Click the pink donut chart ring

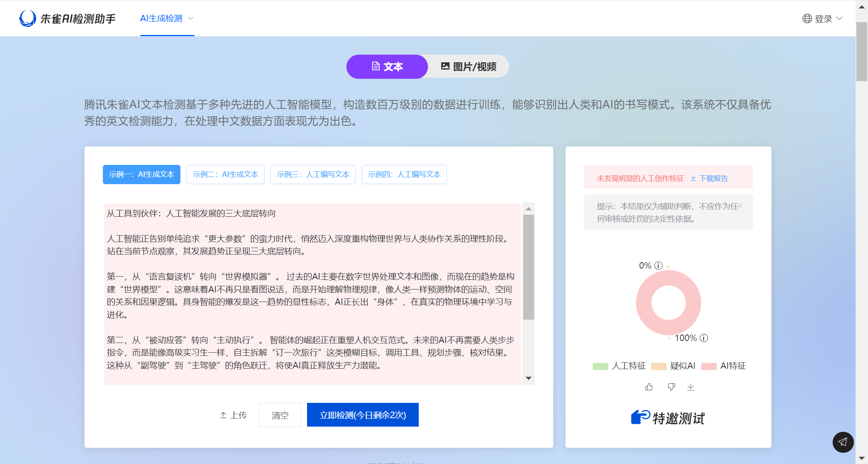tap(644, 302)
